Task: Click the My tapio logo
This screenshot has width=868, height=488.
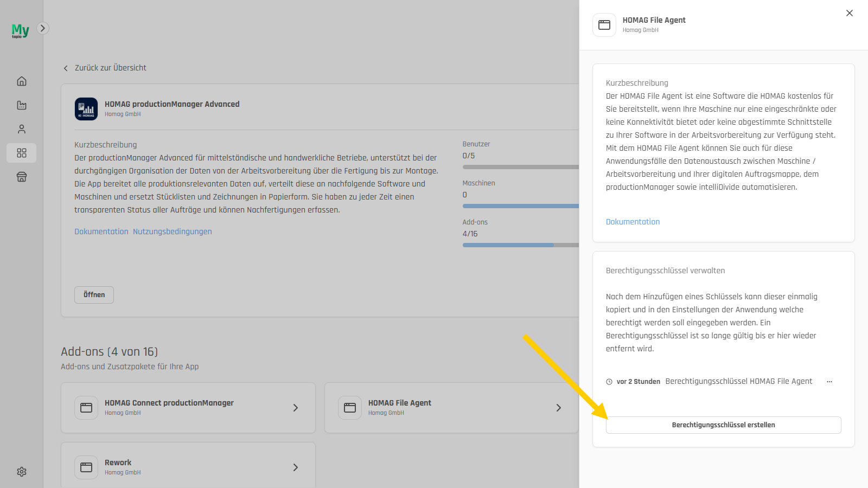Action: tap(21, 30)
